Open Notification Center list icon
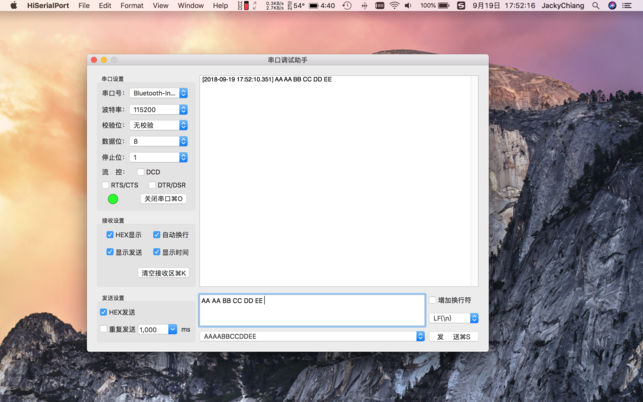Image resolution: width=643 pixels, height=402 pixels. click(627, 6)
